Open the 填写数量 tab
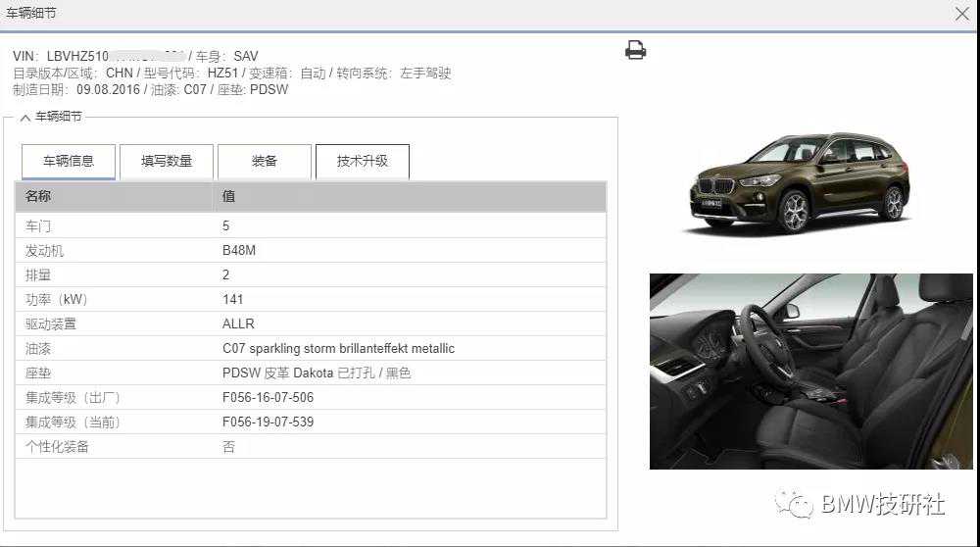 point(167,161)
